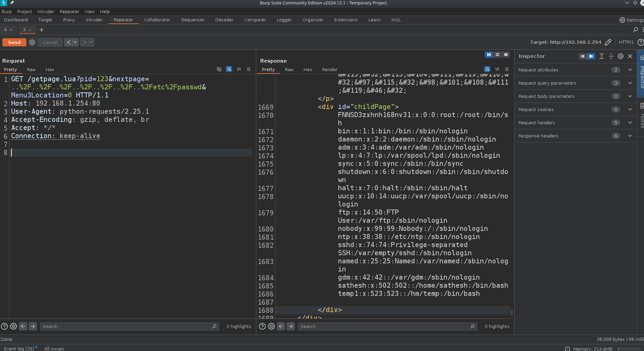Jump to next Response search match
644x351 pixels.
click(291, 326)
